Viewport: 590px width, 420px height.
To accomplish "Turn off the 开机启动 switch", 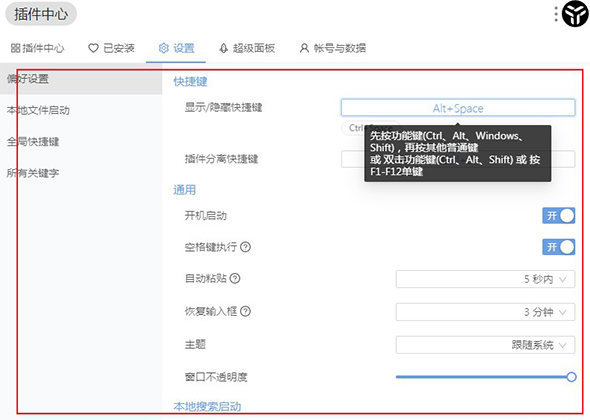I will click(558, 216).
